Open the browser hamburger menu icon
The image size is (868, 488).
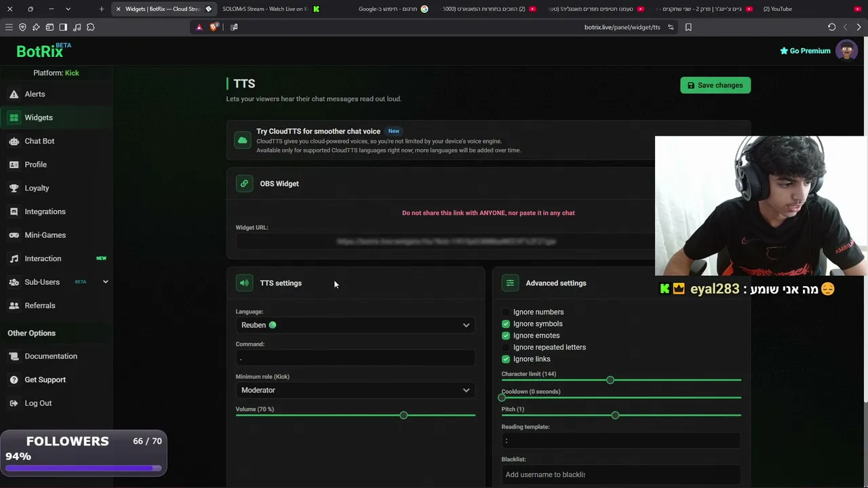[9, 27]
